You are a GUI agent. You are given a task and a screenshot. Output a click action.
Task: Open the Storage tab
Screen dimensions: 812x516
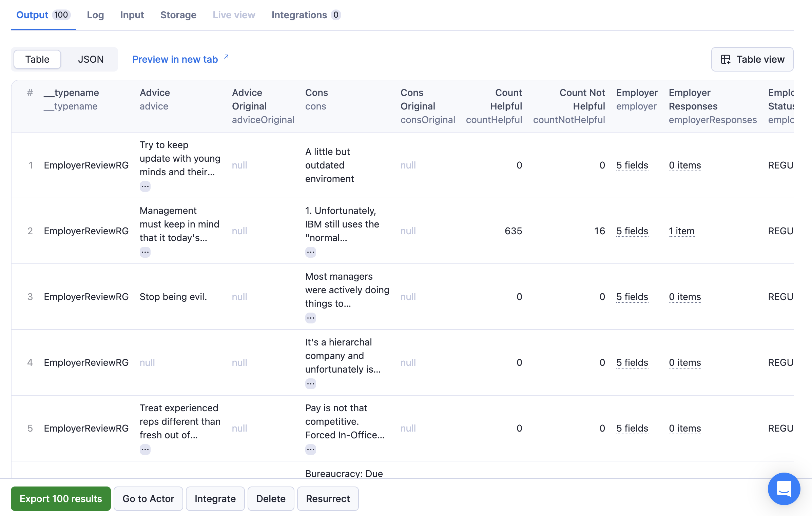(178, 15)
